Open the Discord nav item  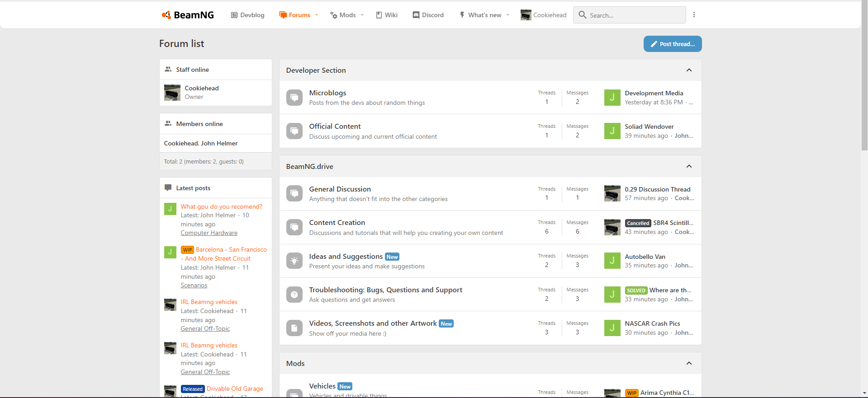coord(428,15)
